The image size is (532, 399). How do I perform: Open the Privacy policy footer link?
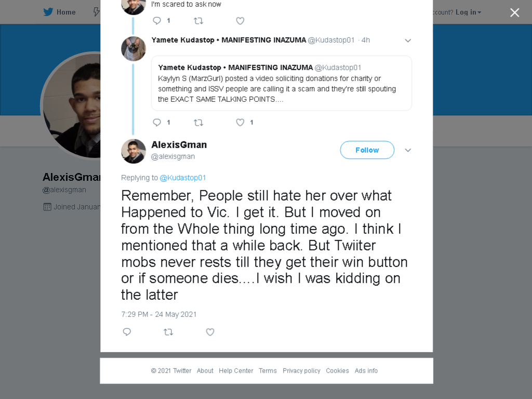tap(301, 371)
